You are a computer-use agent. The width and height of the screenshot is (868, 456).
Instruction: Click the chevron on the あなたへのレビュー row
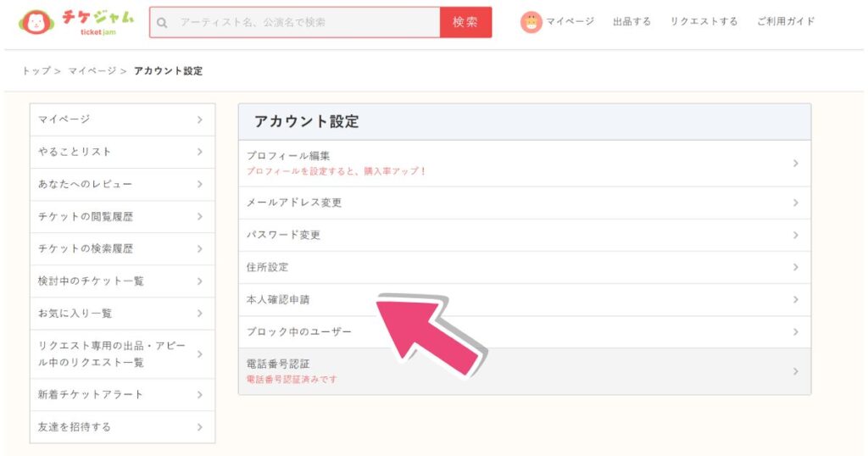pos(200,184)
